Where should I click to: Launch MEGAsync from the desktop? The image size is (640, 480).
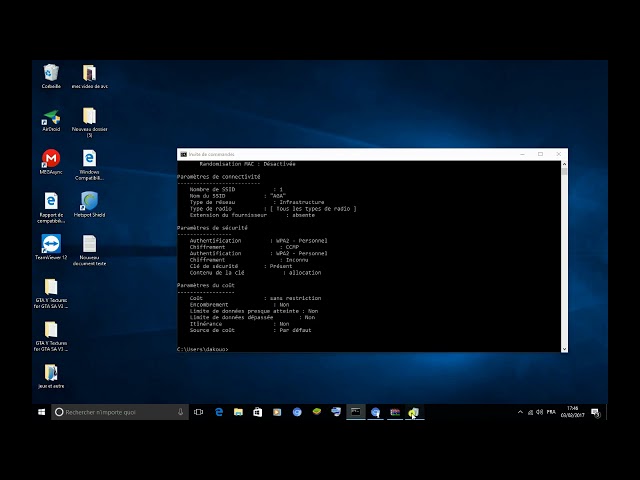click(x=51, y=159)
